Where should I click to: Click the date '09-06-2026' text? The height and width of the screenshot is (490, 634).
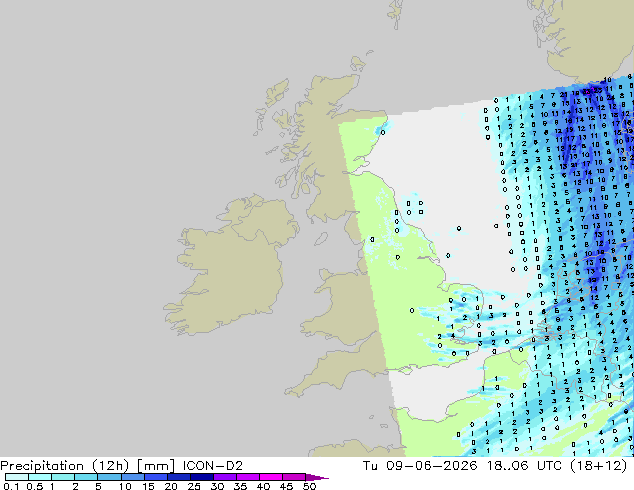(431, 466)
